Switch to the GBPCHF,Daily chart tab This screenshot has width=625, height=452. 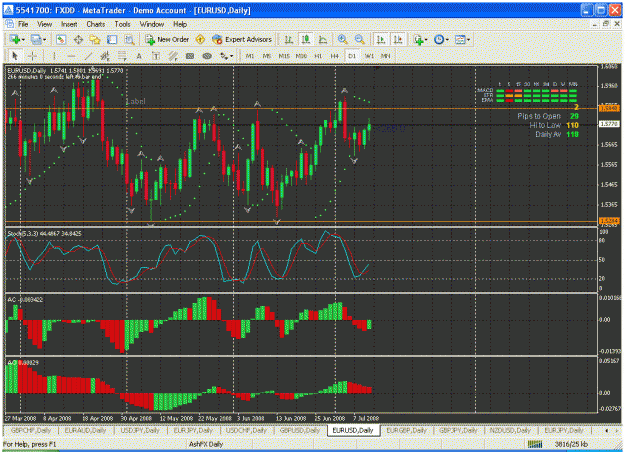[x=31, y=430]
